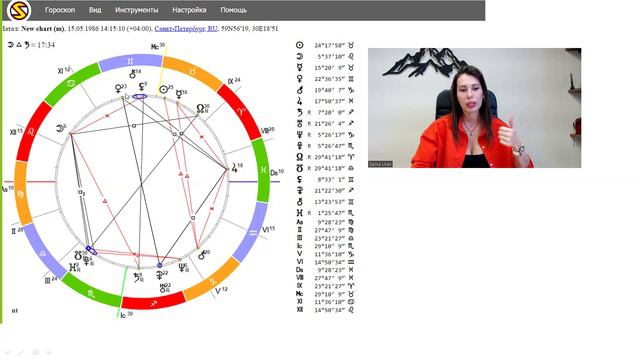Click the red Aries zodiac segment
This screenshot has height=360, width=640.
coord(240,111)
